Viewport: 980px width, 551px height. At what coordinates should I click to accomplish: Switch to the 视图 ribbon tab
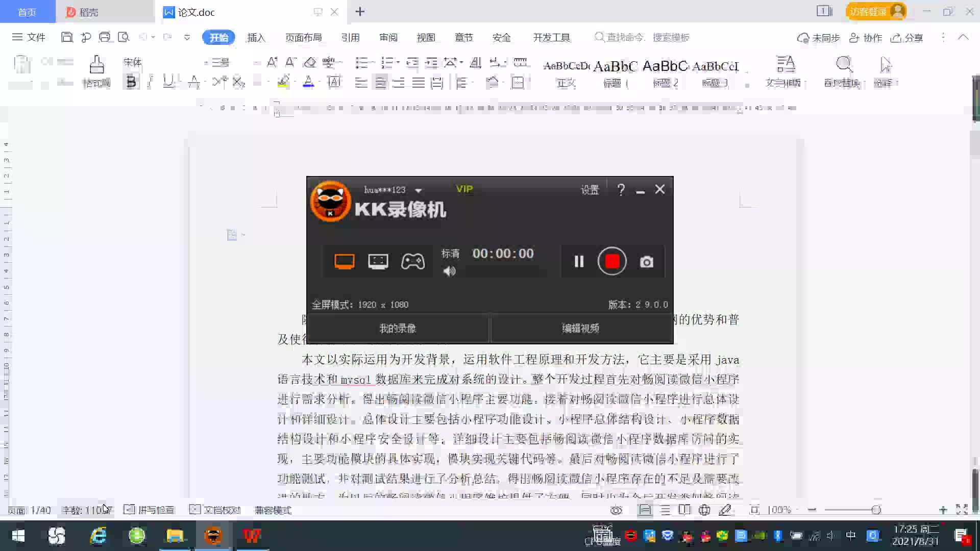click(426, 37)
